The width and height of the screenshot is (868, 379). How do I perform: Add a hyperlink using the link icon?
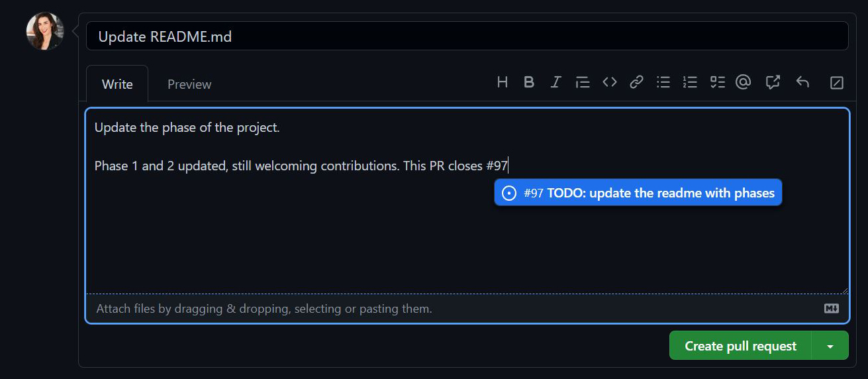tap(636, 82)
